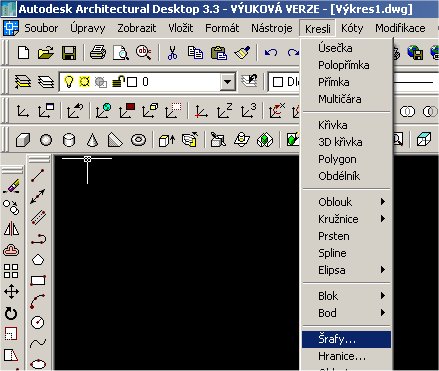Image resolution: width=439 pixels, height=371 pixels.
Task: Choose Multičára menu entry
Action: (x=346, y=99)
